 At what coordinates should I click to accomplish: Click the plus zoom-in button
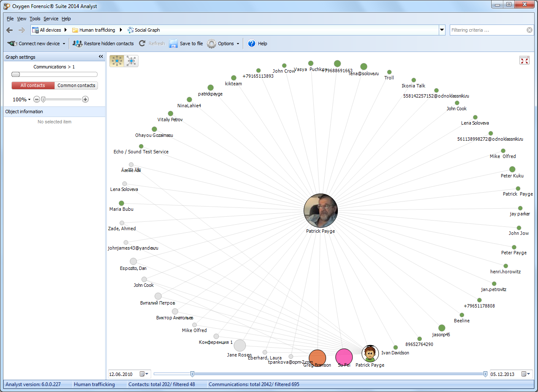[x=85, y=99]
